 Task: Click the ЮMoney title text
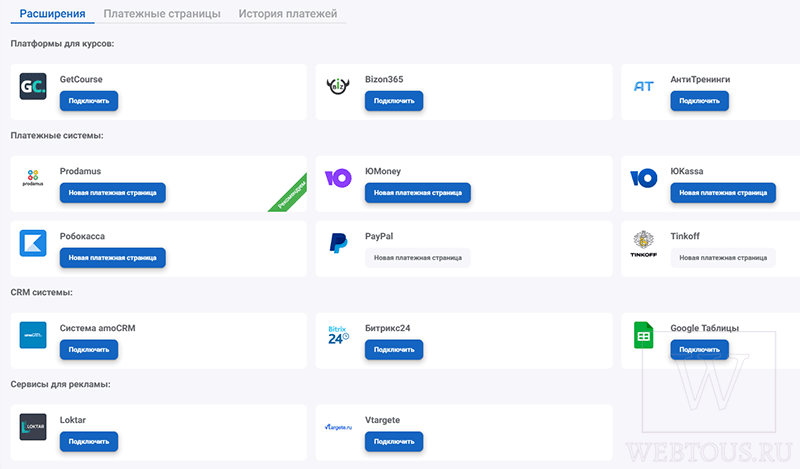click(x=383, y=171)
